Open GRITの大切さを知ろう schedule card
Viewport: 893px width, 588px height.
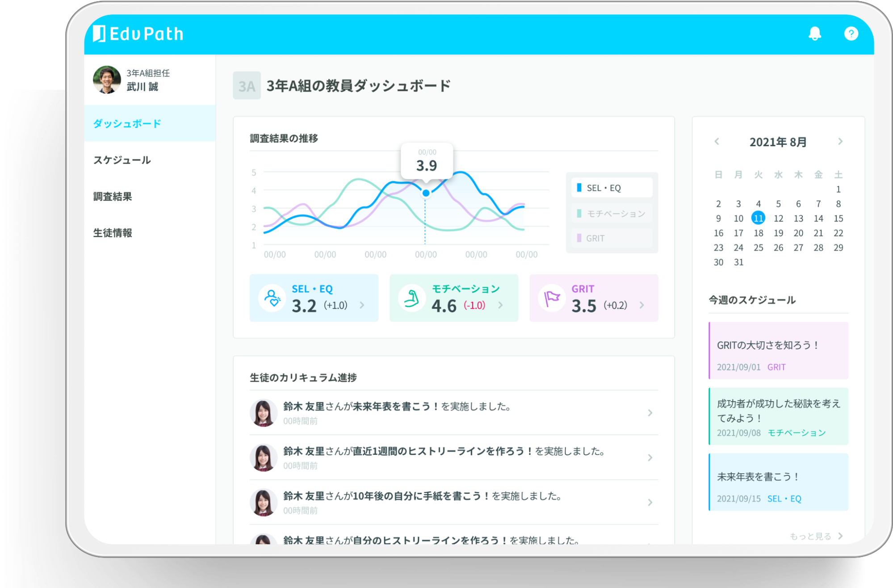(x=778, y=351)
